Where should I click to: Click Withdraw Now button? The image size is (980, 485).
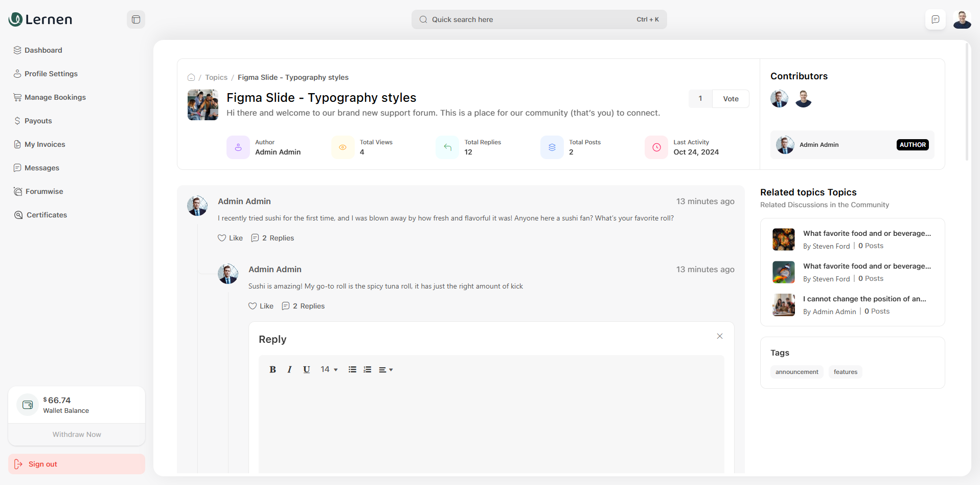pos(77,434)
